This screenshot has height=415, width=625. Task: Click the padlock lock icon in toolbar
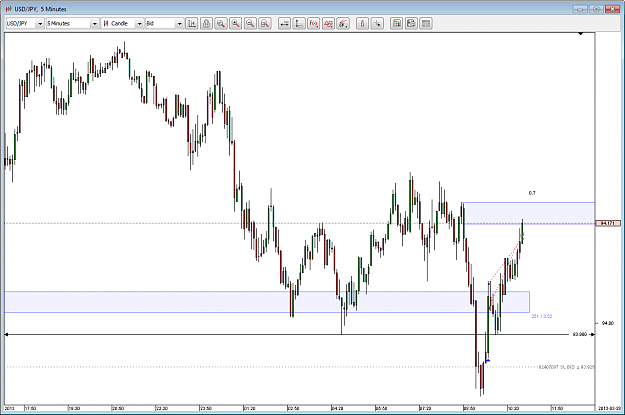(x=206, y=24)
